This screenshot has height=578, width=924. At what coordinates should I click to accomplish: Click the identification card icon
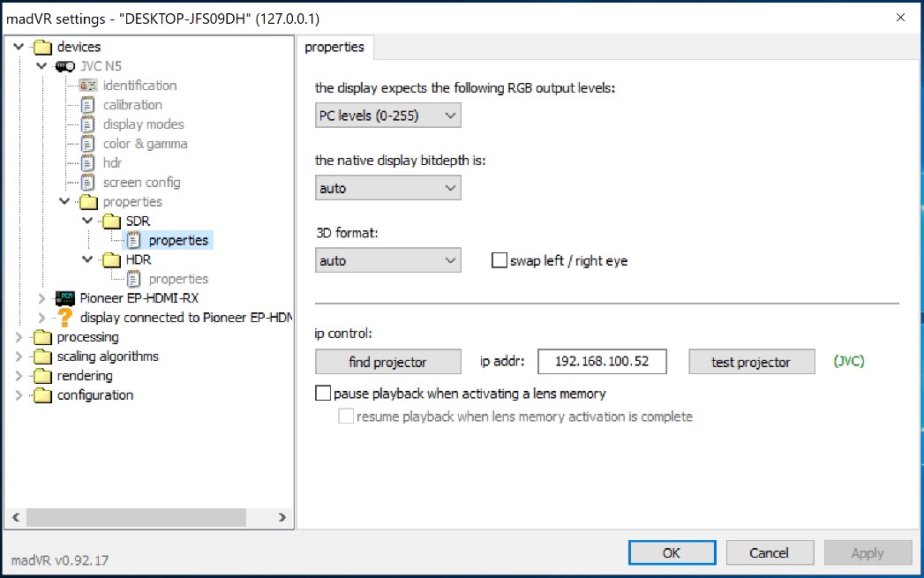[87, 86]
